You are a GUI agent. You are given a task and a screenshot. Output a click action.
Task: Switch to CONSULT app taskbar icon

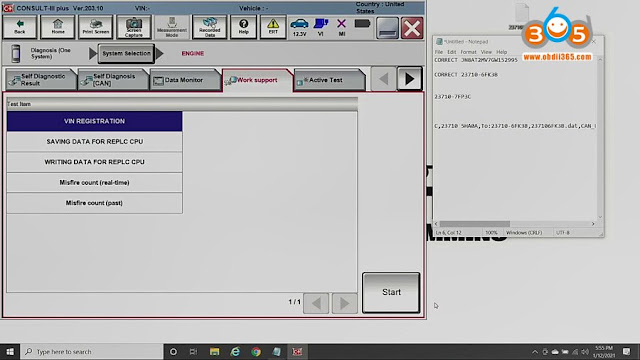297,351
